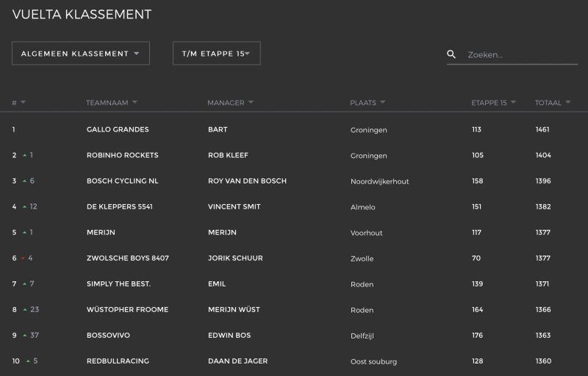Sort table by TOTAAL column header
Screen dimensions: 588x376
click(548, 103)
